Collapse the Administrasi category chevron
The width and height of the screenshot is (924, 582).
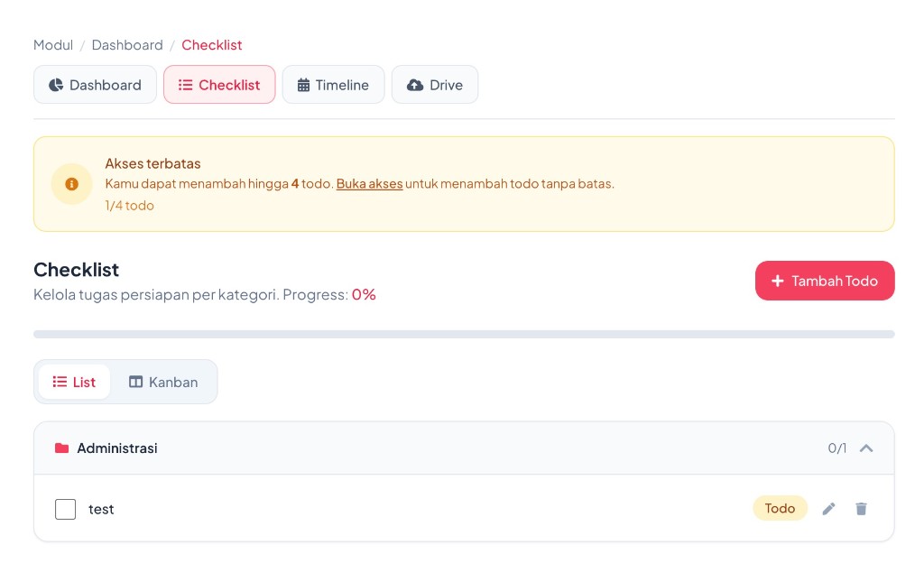[865, 448]
